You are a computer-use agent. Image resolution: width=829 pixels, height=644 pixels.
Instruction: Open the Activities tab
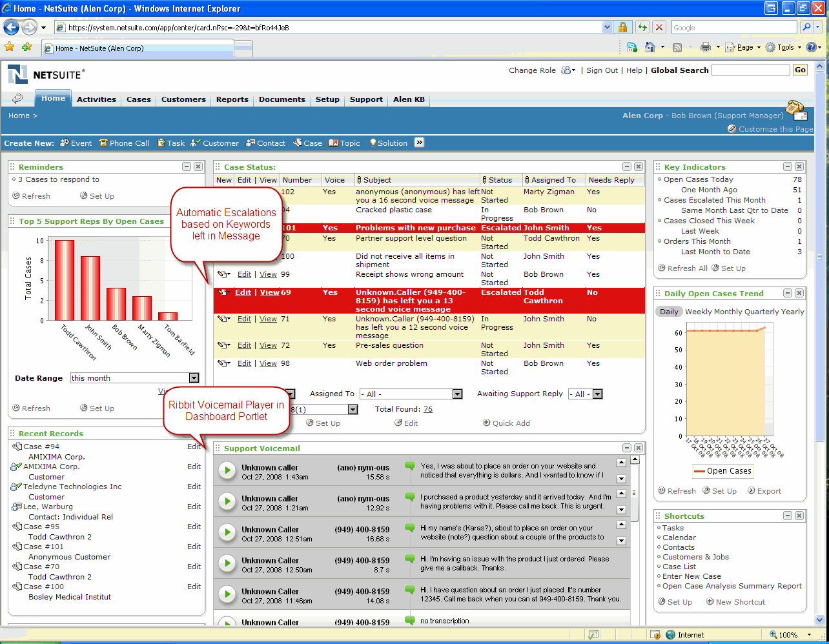point(96,99)
